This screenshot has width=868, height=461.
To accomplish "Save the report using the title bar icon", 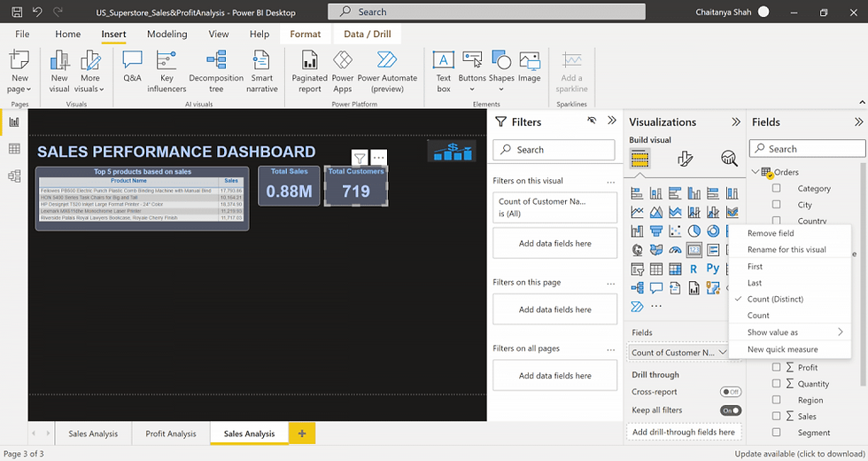I will coord(17,12).
